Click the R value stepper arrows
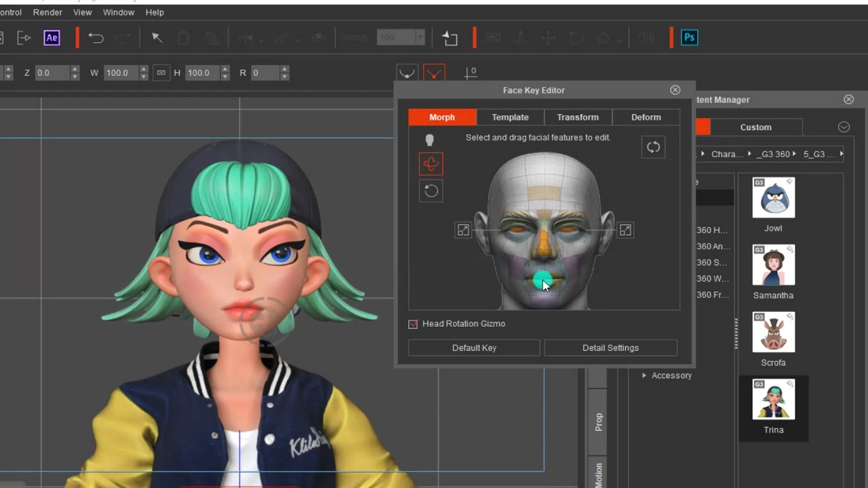The width and height of the screenshot is (868, 488). click(285, 73)
